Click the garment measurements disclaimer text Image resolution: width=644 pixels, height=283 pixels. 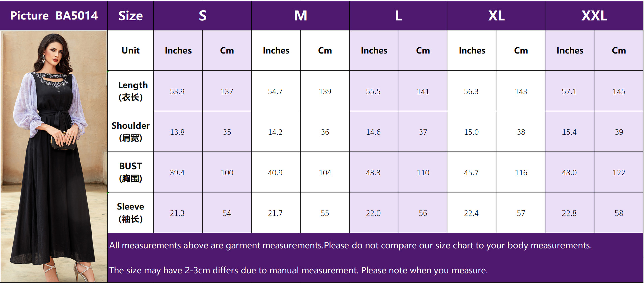tap(350, 245)
